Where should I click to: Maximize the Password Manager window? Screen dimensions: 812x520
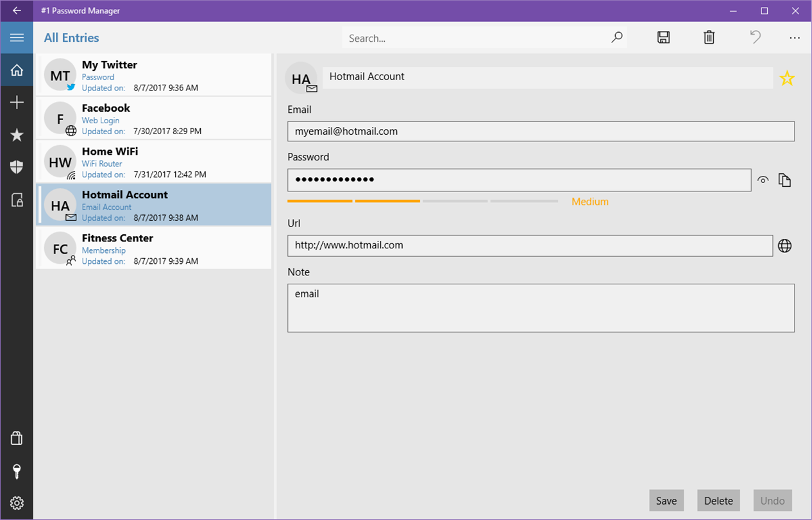coord(765,11)
